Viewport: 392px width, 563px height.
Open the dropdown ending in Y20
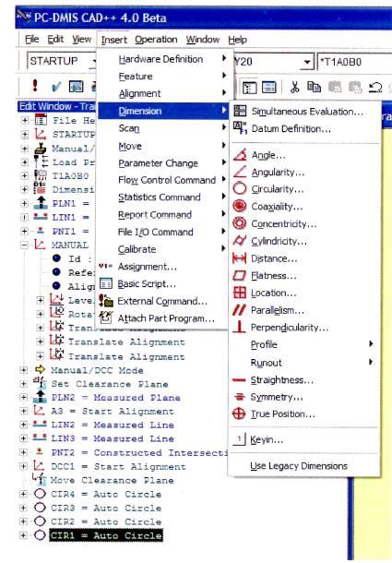[306, 62]
